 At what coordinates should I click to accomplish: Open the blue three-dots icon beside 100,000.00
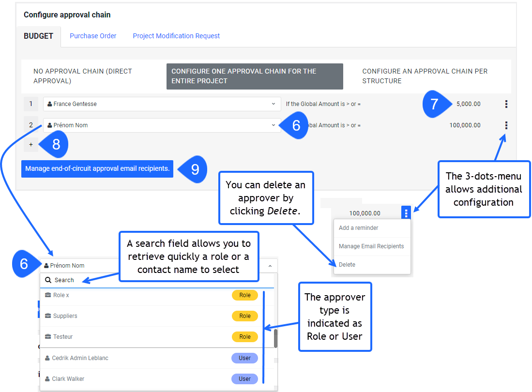click(406, 212)
